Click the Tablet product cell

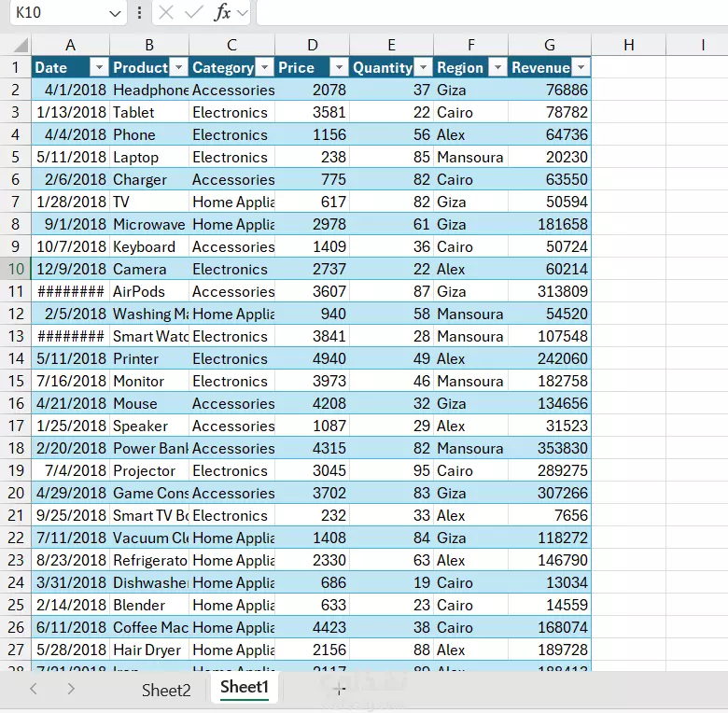point(149,112)
